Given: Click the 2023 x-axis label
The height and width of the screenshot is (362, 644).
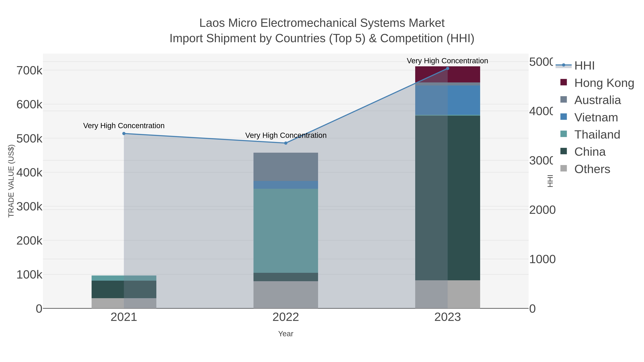Looking at the screenshot, I should 448,317.
